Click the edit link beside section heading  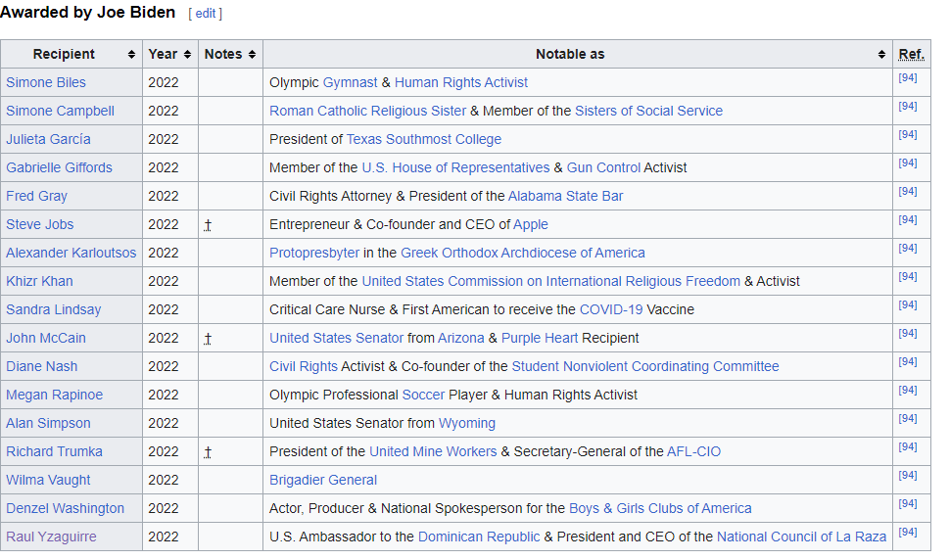click(206, 14)
